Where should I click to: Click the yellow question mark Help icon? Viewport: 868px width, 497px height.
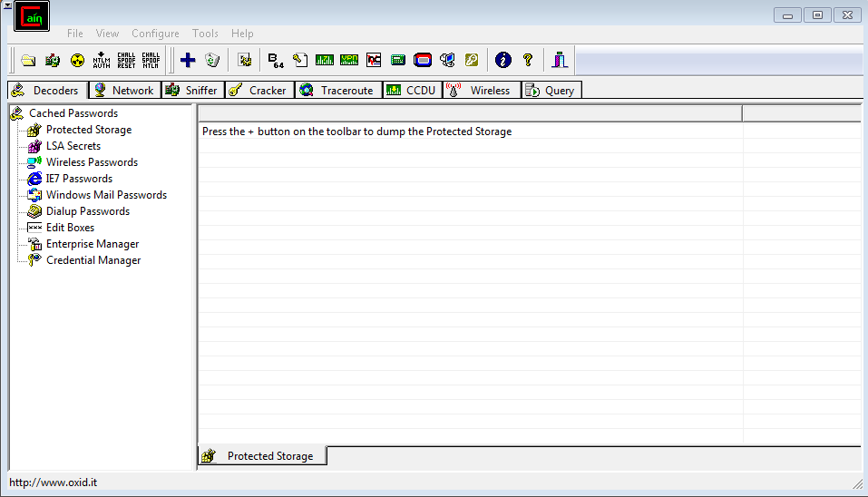[528, 60]
